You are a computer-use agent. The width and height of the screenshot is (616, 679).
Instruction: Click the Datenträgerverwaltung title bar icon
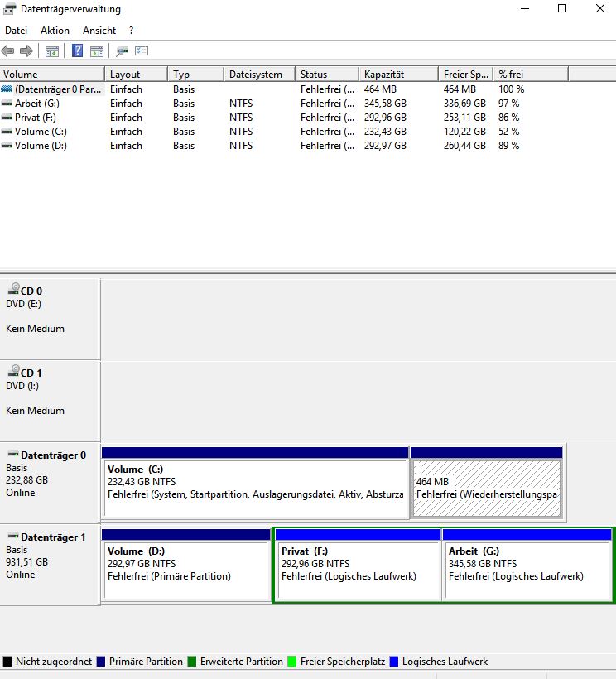click(x=10, y=8)
